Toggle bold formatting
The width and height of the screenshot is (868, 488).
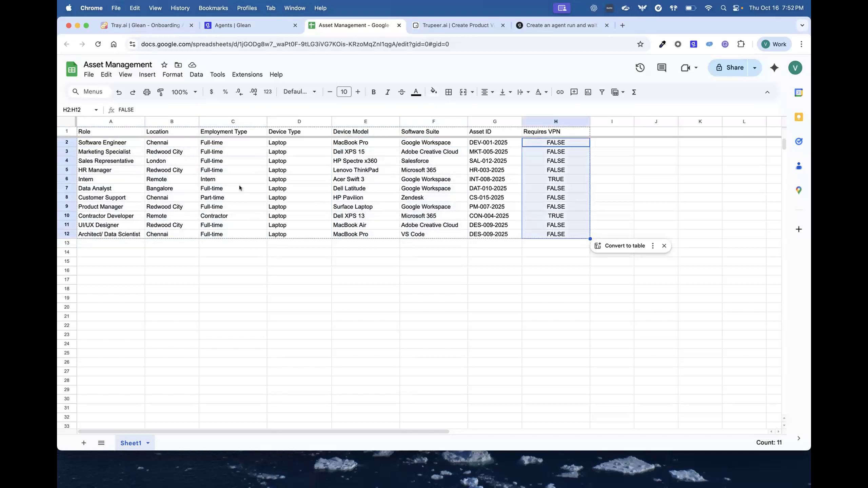[373, 92]
